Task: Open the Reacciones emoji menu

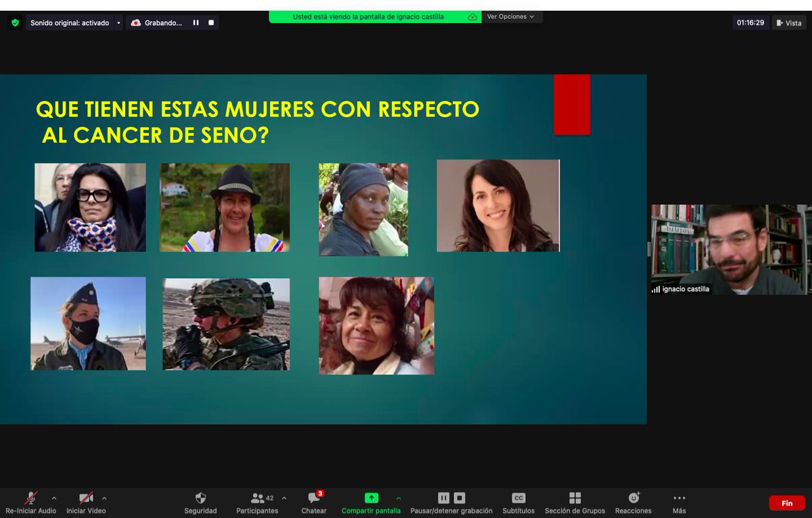Action: click(633, 502)
